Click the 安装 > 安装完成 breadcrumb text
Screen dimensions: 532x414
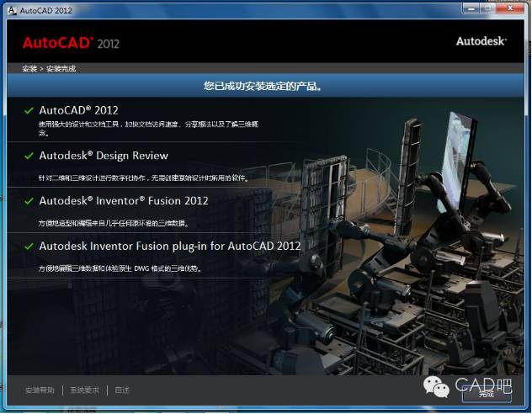[49, 69]
